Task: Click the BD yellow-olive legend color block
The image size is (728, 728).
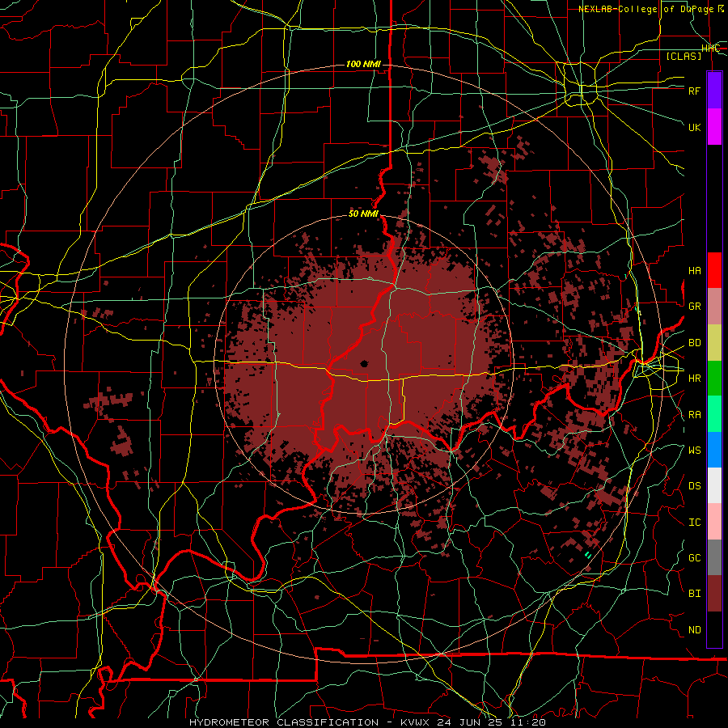Action: point(714,342)
